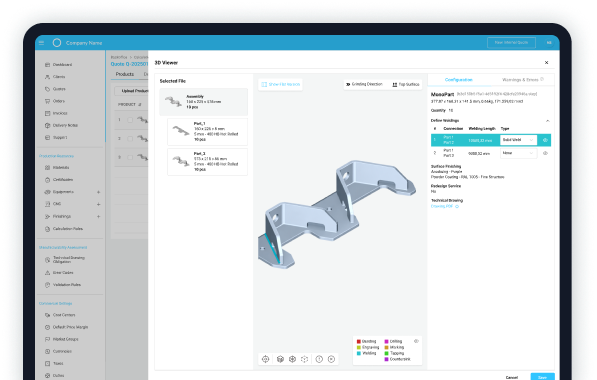
Task: Open Cost Centers in the sidebar
Action: 60,315
